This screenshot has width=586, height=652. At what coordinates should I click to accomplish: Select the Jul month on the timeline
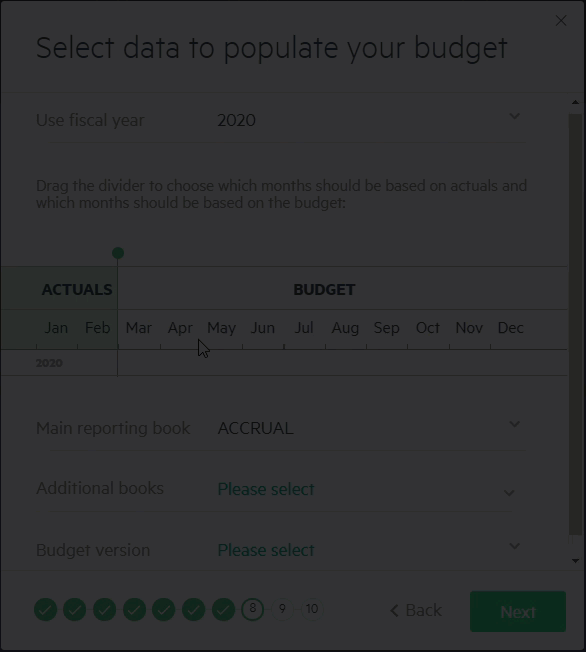point(304,328)
